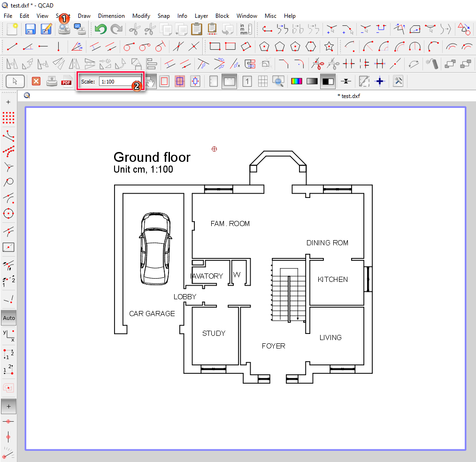Click the Scale 1:100 combo field
The width and height of the screenshot is (476, 462).
coord(121,82)
